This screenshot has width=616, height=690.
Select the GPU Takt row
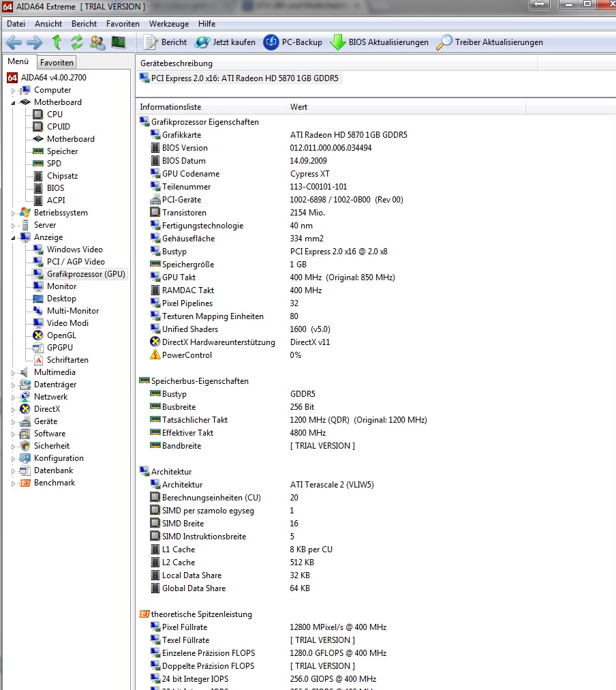pyautogui.click(x=273, y=277)
